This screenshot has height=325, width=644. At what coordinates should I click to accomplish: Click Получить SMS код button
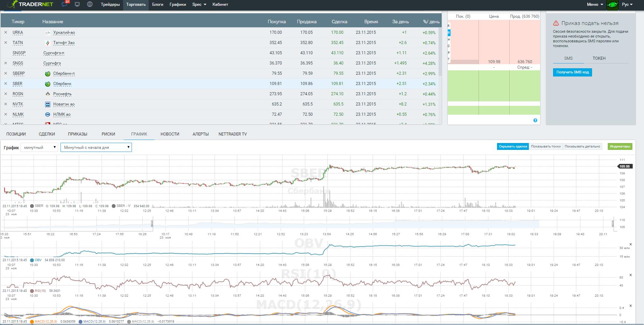[x=573, y=72]
